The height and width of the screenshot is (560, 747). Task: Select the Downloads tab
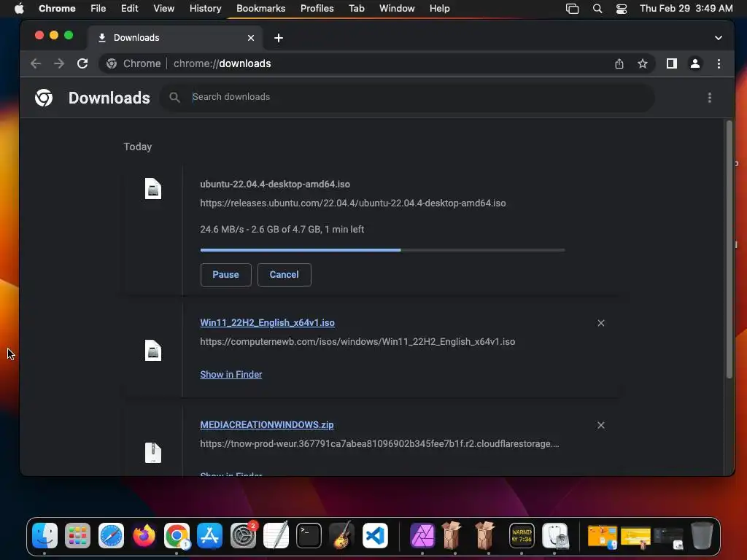[x=174, y=38]
